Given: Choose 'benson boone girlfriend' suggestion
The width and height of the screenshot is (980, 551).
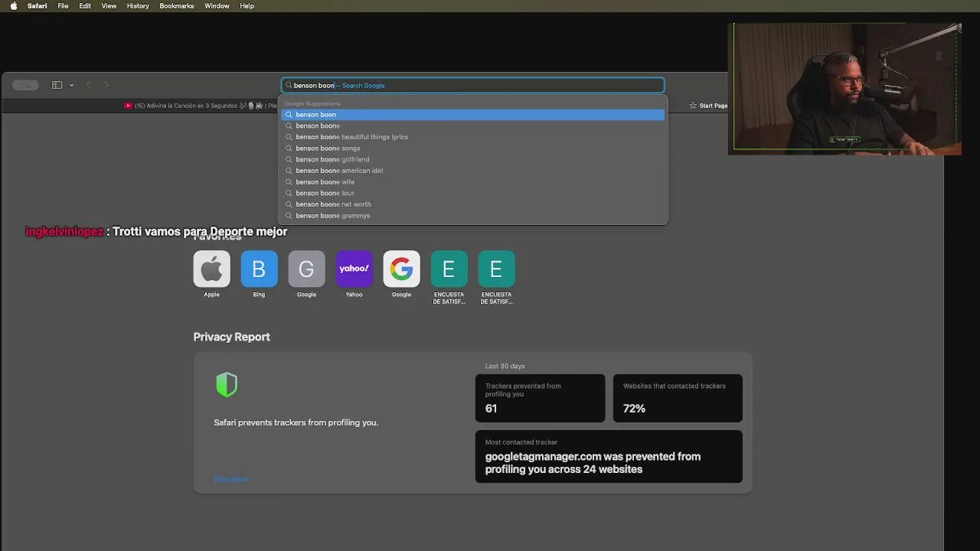Looking at the screenshot, I should [473, 159].
